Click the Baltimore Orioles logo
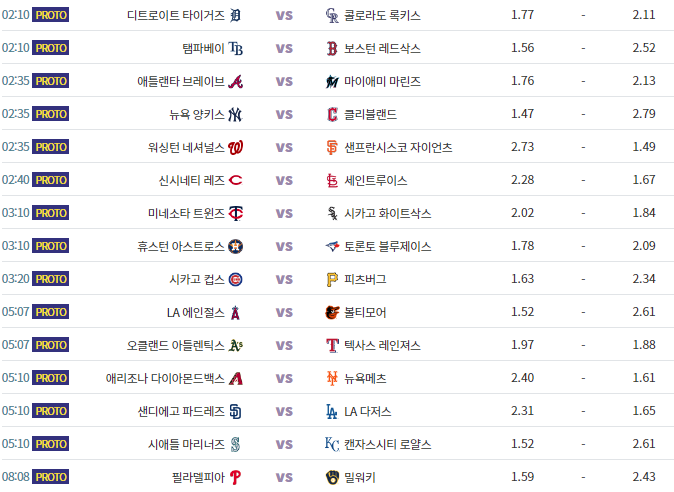Image resolution: width=674 pixels, height=492 pixels. (333, 312)
